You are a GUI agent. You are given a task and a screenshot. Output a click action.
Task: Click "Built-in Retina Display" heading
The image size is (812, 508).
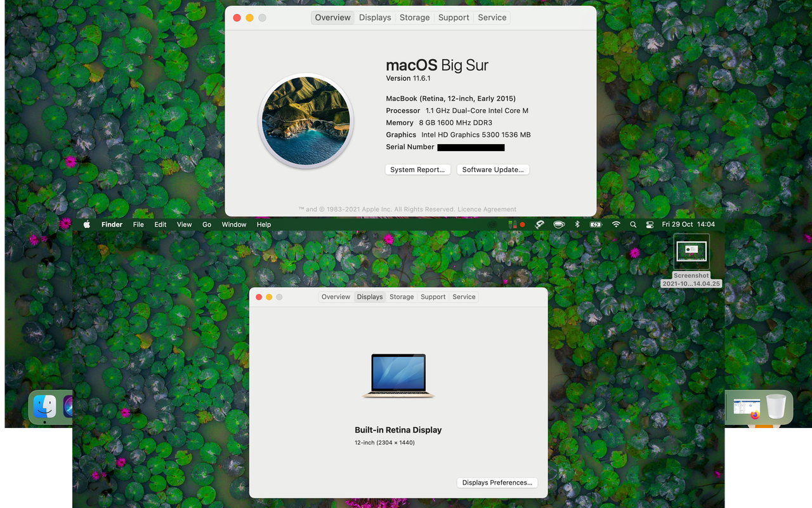point(398,430)
